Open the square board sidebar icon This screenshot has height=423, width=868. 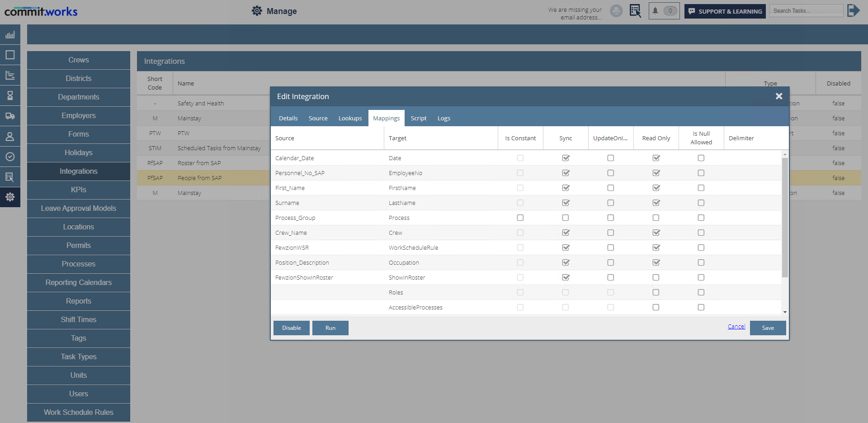[x=10, y=55]
